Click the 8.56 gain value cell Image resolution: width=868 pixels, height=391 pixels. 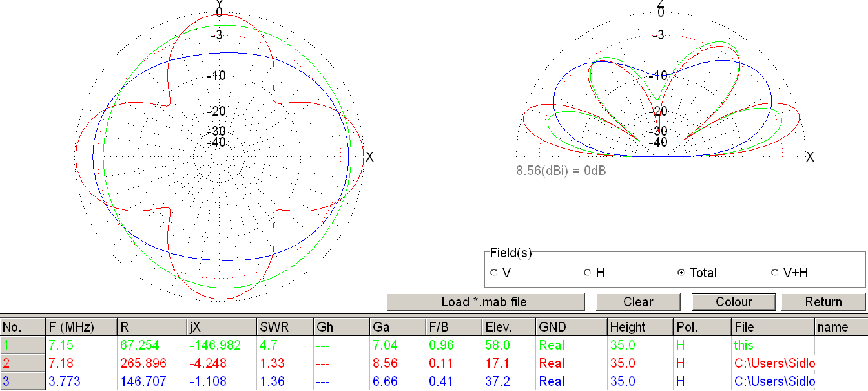[x=397, y=363]
